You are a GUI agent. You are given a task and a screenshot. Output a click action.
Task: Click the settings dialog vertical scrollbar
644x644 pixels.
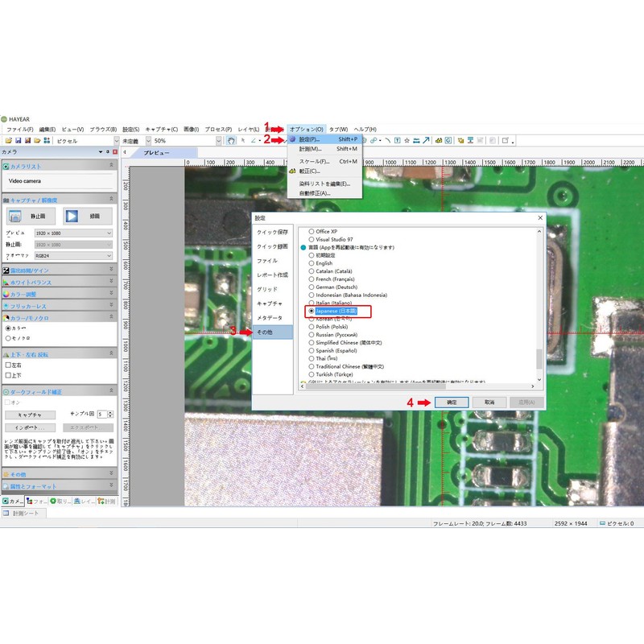[539, 305]
